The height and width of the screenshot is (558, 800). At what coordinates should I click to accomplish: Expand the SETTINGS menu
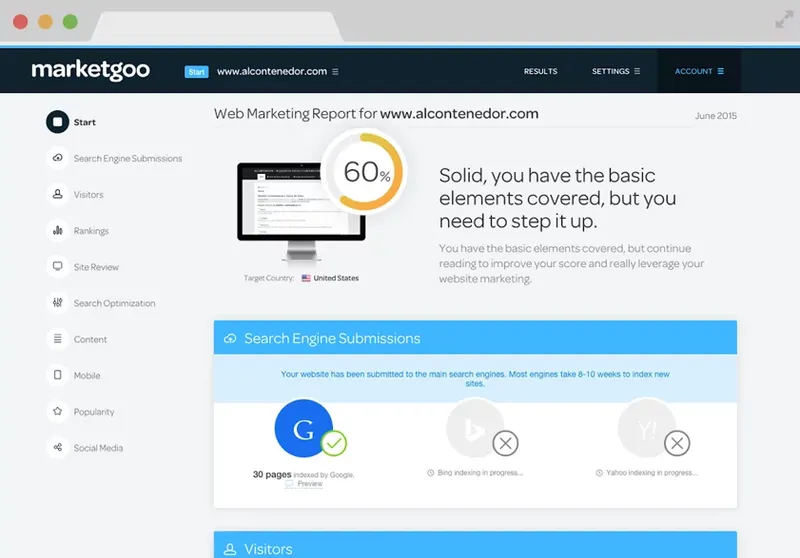tap(616, 71)
